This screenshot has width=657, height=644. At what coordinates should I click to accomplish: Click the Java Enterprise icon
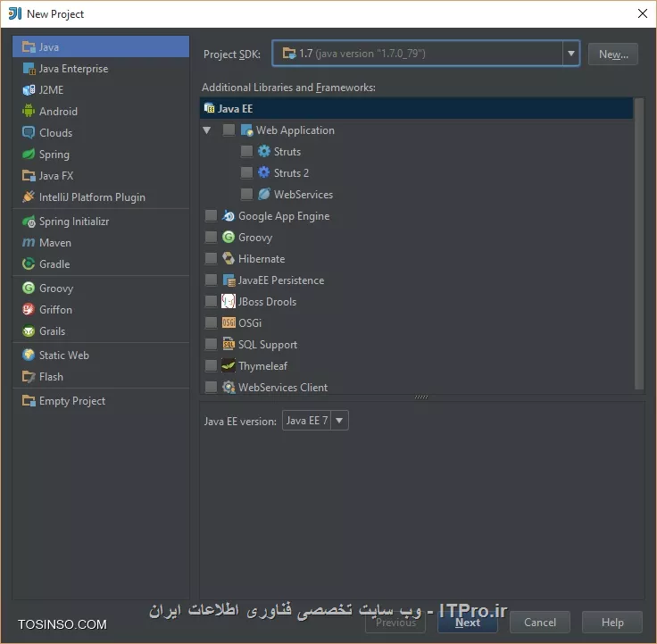[29, 69]
